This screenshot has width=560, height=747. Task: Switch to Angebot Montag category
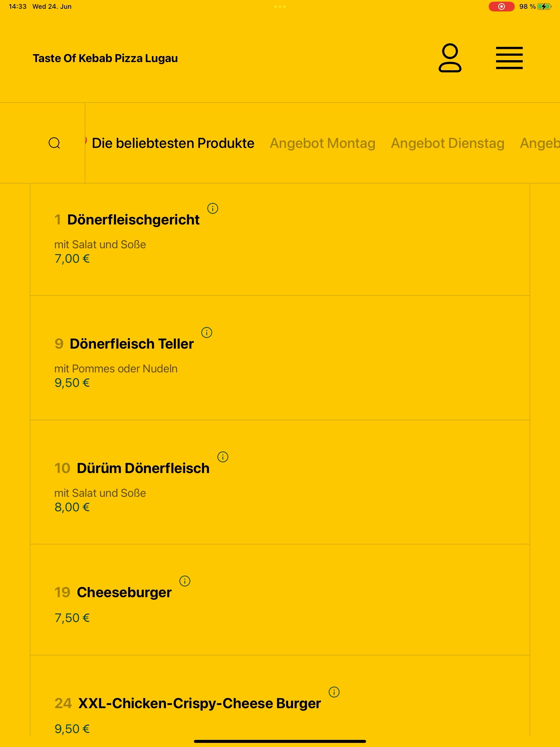tap(323, 143)
